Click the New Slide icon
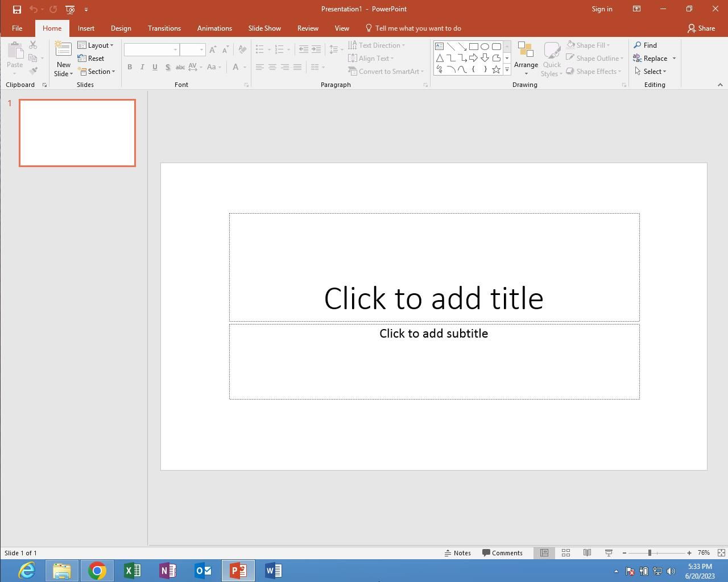The image size is (728, 582). click(63, 51)
